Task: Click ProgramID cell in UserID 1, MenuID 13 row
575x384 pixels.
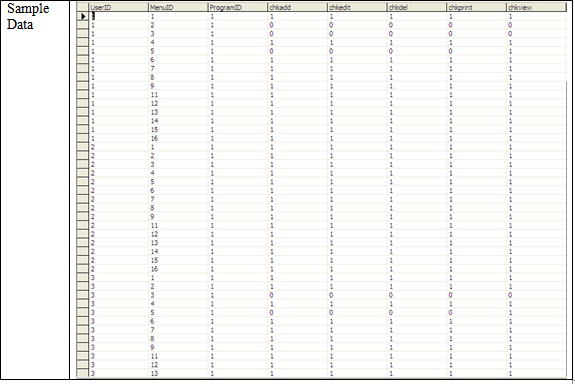Action: 238,112
